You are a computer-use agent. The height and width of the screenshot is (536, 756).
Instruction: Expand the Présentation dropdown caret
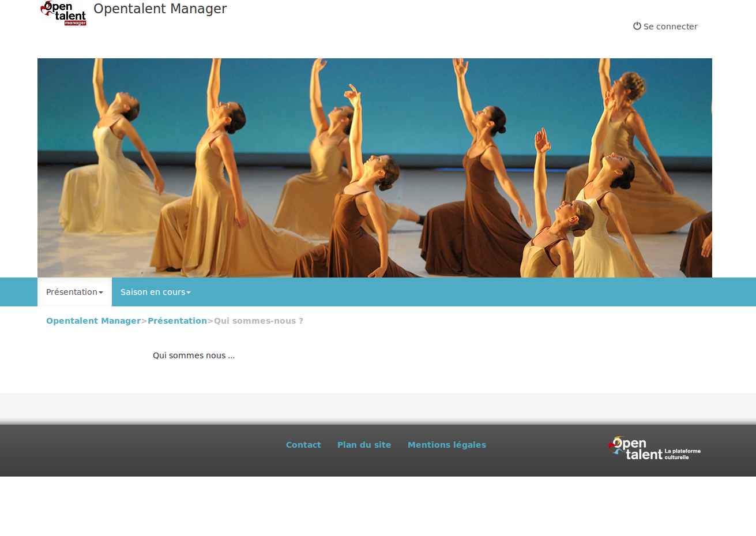[101, 293]
